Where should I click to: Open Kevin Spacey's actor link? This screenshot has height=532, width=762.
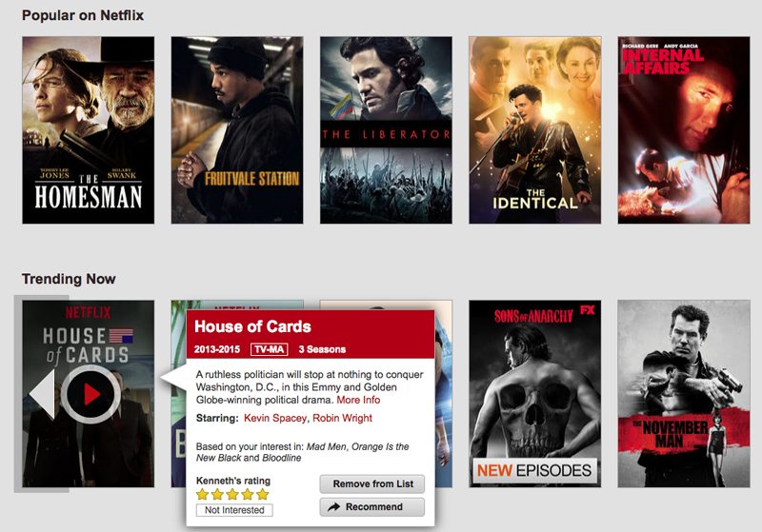(275, 418)
